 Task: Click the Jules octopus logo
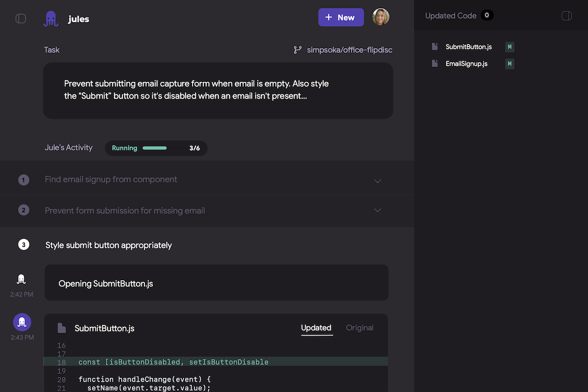tap(51, 19)
